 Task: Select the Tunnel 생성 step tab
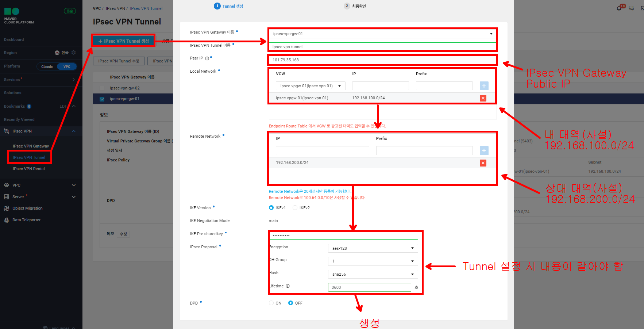tap(229, 6)
